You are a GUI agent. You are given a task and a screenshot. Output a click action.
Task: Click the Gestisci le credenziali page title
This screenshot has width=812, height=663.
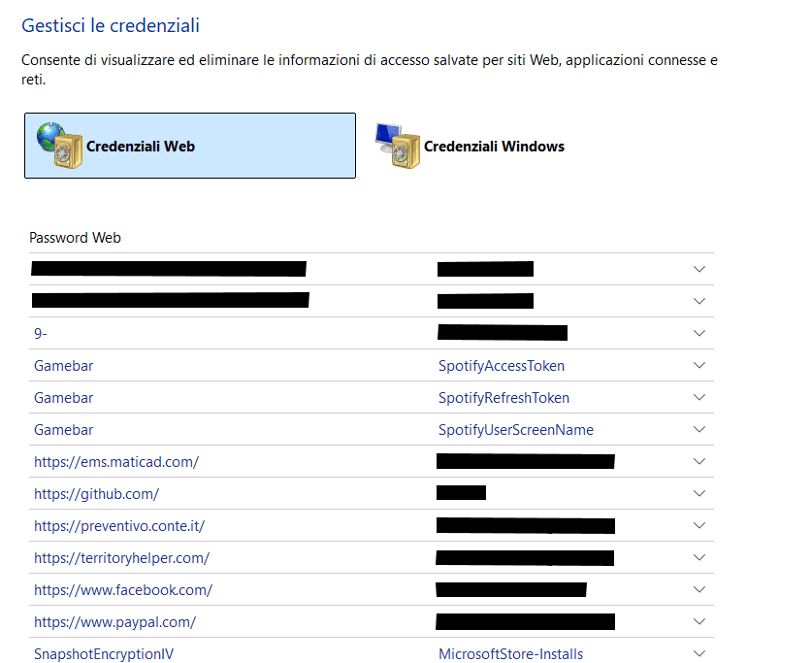[x=111, y=25]
